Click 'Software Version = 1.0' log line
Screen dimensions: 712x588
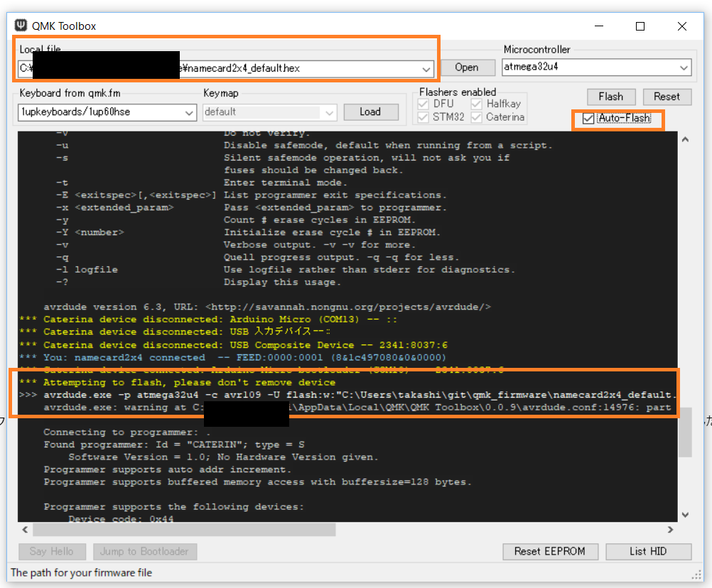[223, 457]
